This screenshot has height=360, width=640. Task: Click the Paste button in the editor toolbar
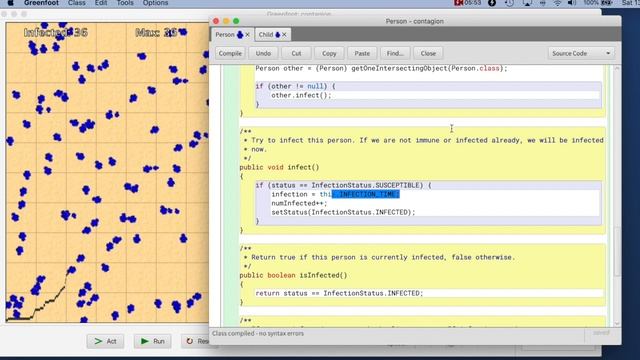click(x=362, y=53)
